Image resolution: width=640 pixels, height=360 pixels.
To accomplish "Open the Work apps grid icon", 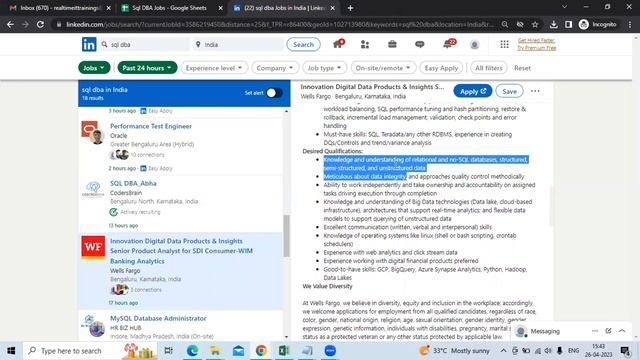I will coord(504,44).
